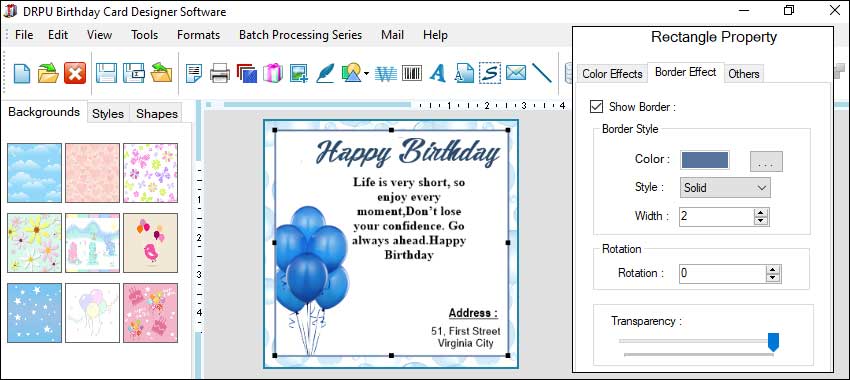
Task: Open Batch Processing Series menu
Action: (x=300, y=35)
